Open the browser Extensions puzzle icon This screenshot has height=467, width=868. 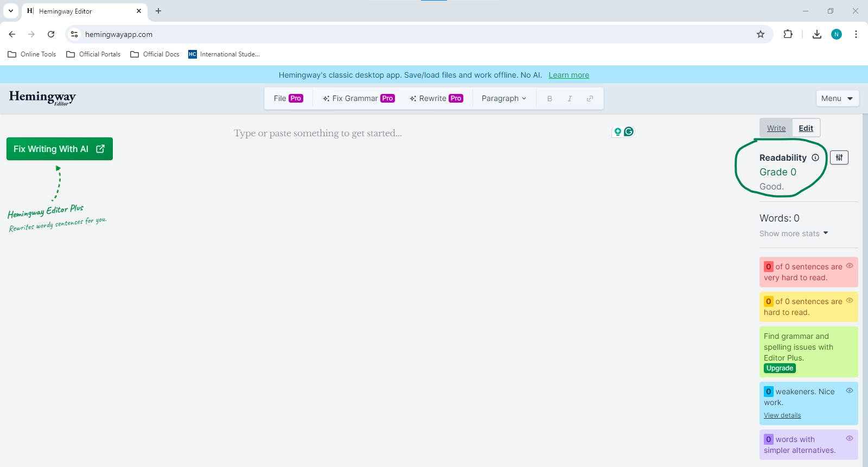(x=788, y=34)
